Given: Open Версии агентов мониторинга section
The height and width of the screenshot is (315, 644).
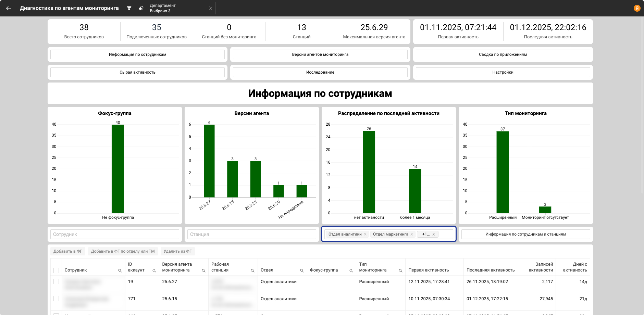Looking at the screenshot, I should 320,54.
